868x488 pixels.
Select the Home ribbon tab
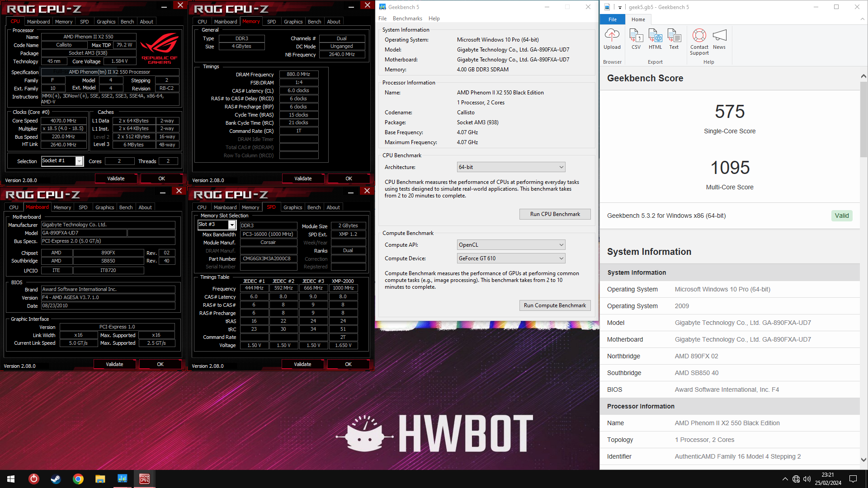point(638,19)
